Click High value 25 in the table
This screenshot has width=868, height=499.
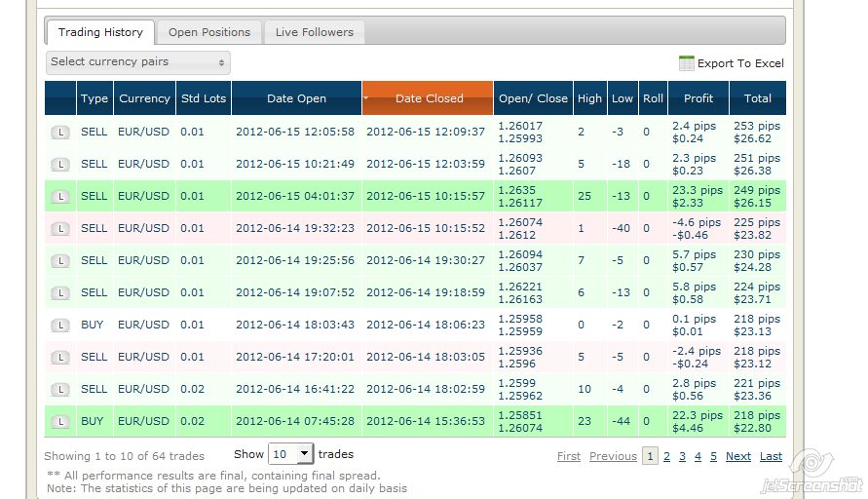pos(584,196)
